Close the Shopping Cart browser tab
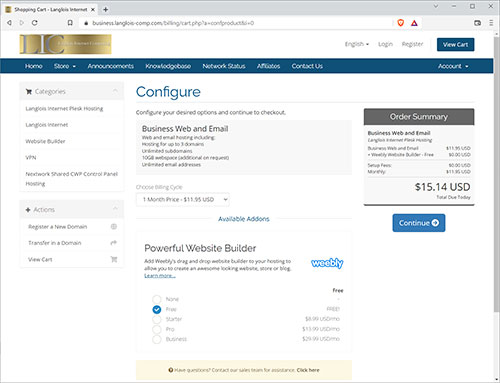This screenshot has height=383, width=500. tap(93, 10)
